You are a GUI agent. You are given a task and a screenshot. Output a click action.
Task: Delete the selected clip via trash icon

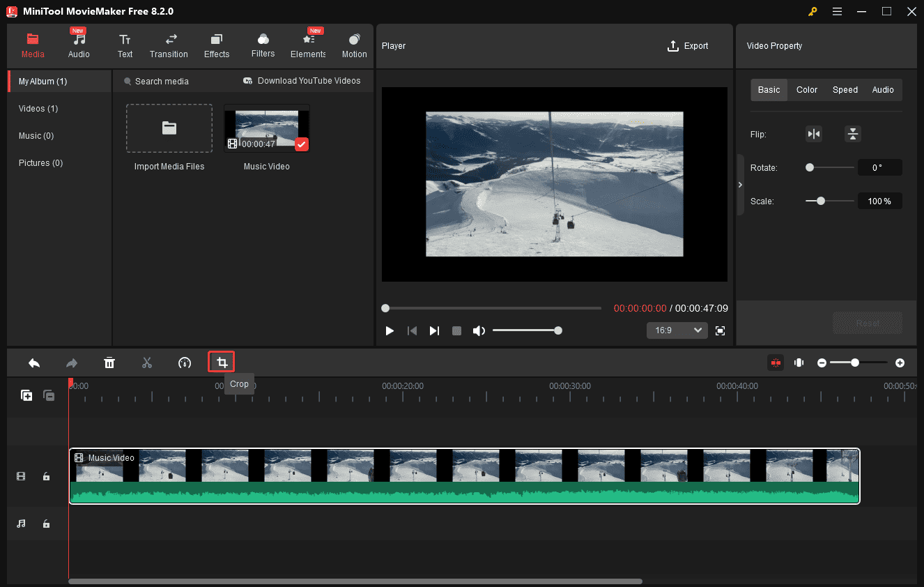[109, 363]
